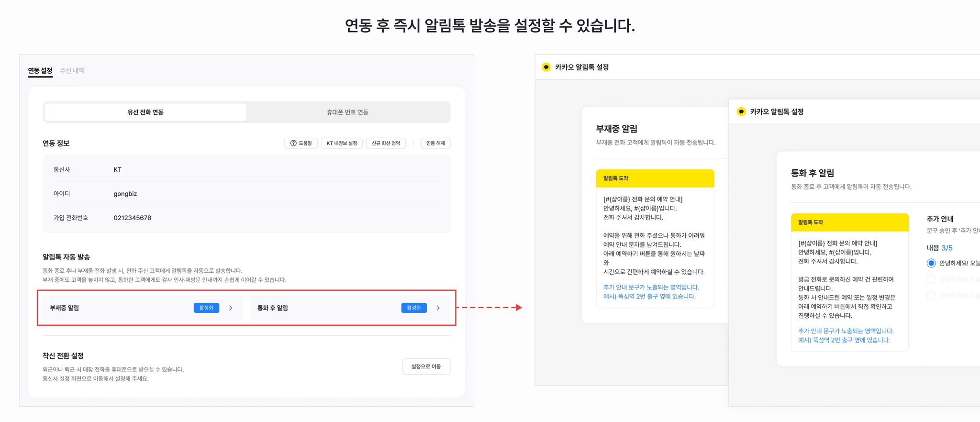Open the 수신 내역 tab

72,71
